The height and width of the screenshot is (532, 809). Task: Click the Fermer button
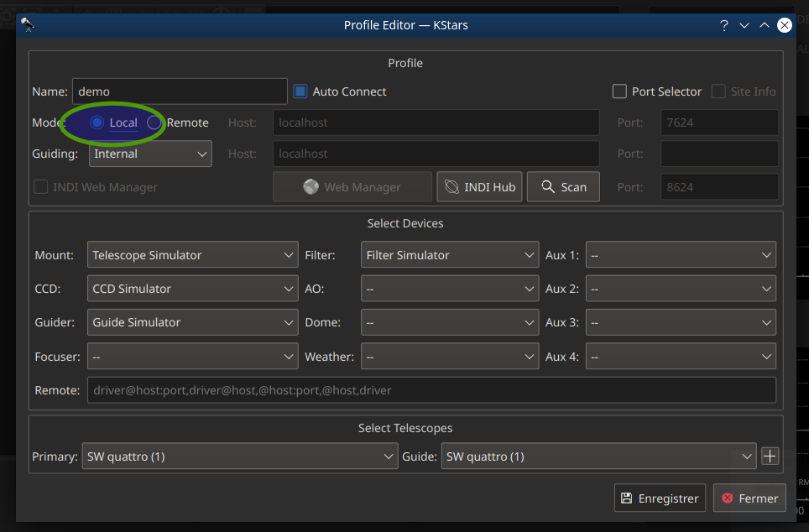749,498
